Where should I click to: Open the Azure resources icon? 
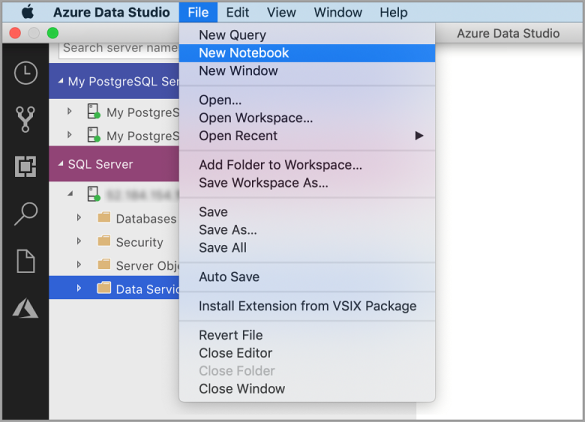click(x=25, y=308)
